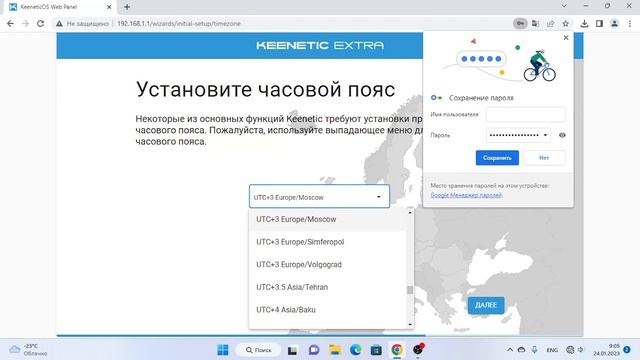Open the Windows Start menu
The width and height of the screenshot is (640, 360).
click(x=223, y=350)
